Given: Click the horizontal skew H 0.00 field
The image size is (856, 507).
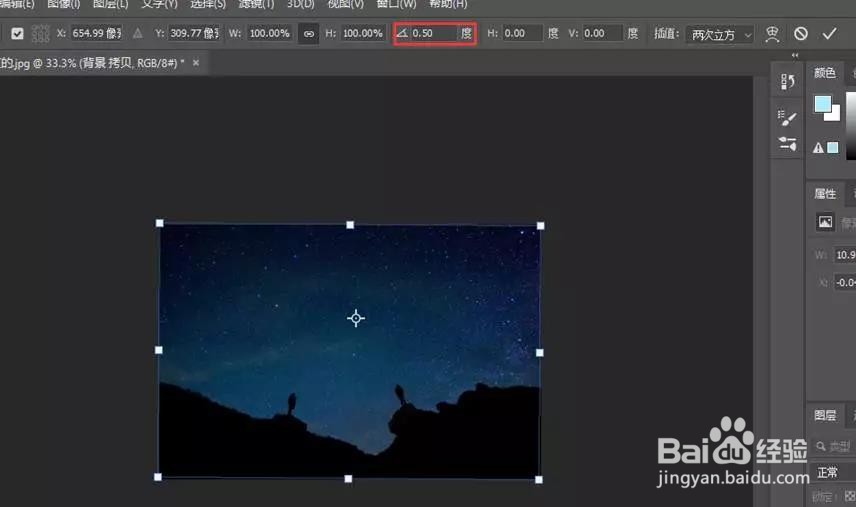Looking at the screenshot, I should 522,33.
